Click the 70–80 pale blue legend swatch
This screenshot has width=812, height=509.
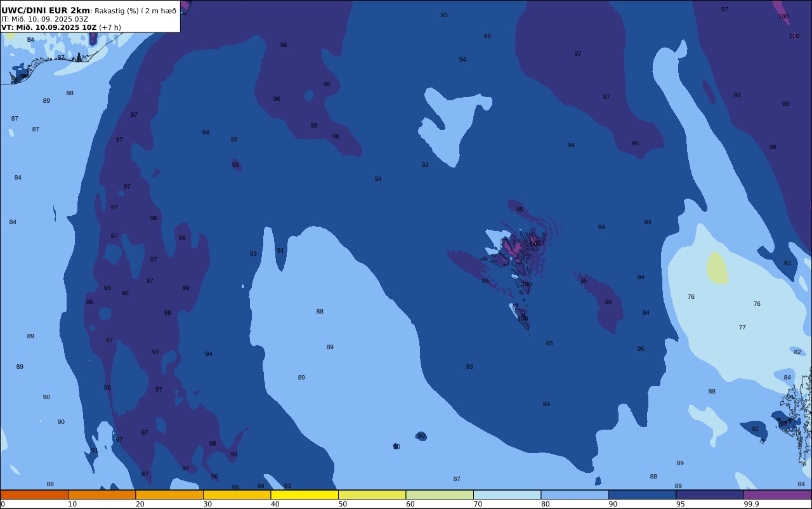[x=507, y=494]
